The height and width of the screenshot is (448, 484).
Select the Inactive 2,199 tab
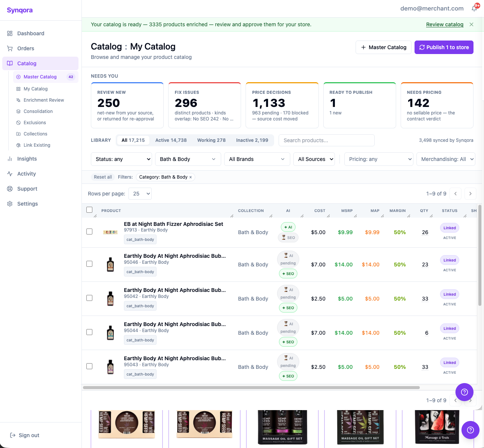tap(252, 140)
